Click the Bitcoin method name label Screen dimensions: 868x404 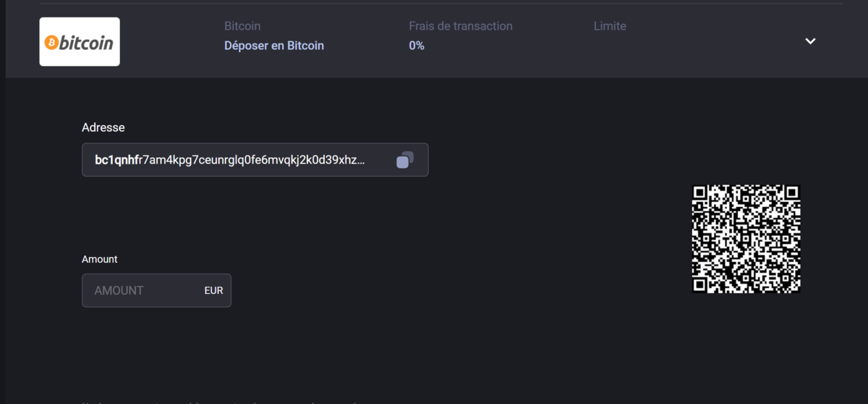point(242,26)
